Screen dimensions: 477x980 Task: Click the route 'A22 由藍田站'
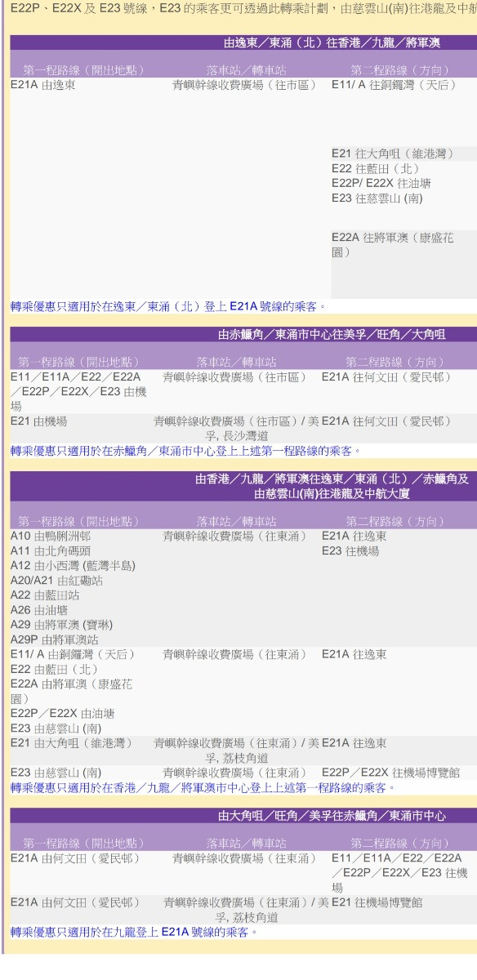pyautogui.click(x=46, y=595)
